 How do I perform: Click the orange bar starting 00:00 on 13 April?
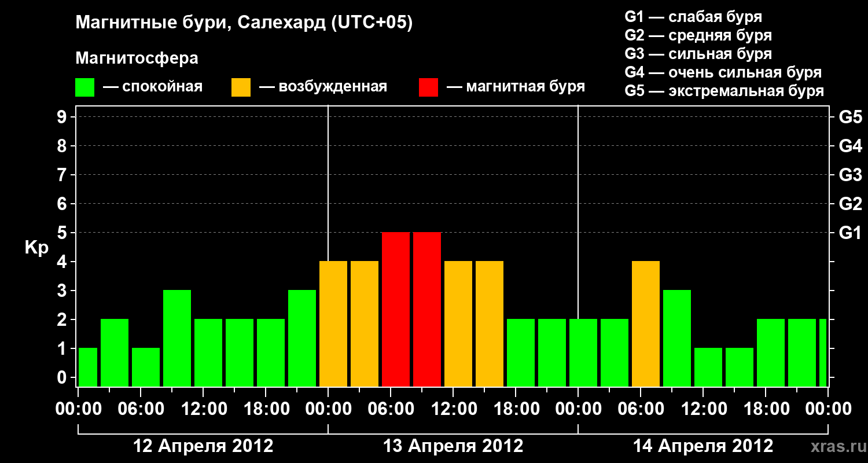point(333,324)
